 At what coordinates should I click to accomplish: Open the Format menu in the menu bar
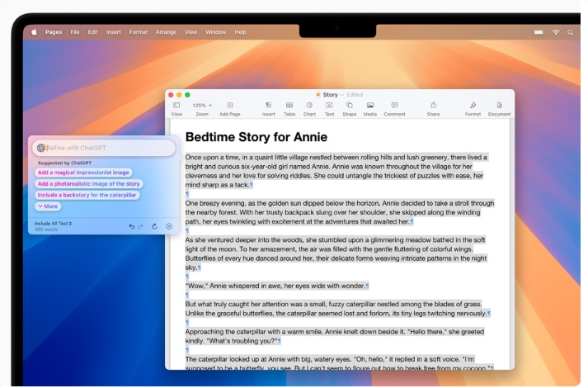[x=139, y=32]
